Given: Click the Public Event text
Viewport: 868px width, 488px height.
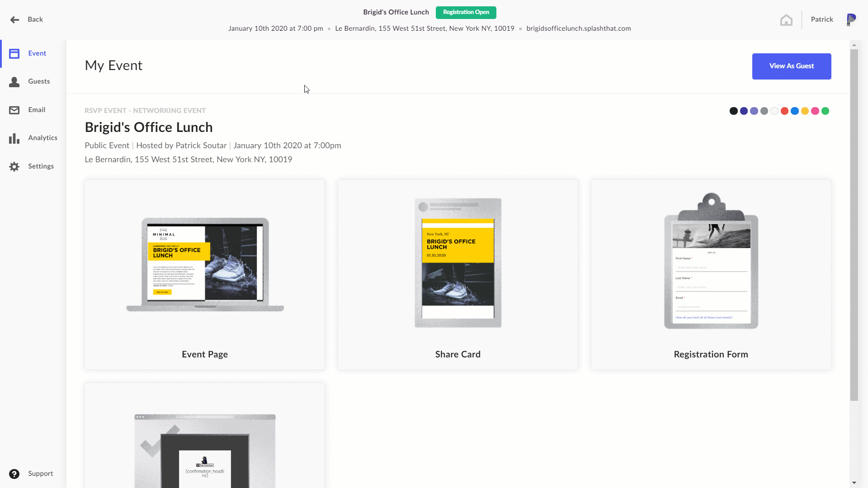Looking at the screenshot, I should pyautogui.click(x=107, y=145).
